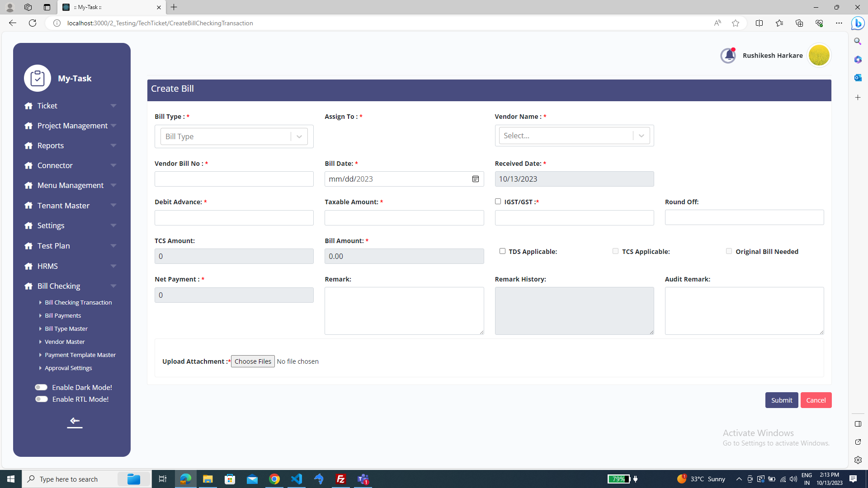The width and height of the screenshot is (868, 488).
Task: Click the Taxable Amount input field
Action: [404, 218]
